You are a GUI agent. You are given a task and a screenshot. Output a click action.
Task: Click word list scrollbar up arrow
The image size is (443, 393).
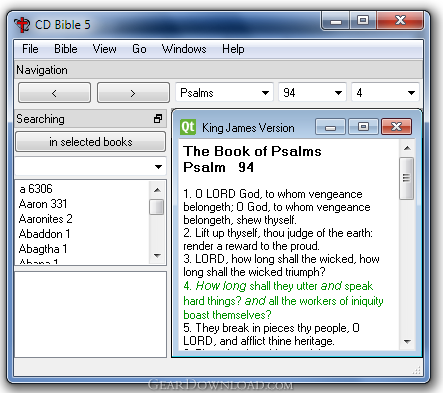click(x=157, y=190)
